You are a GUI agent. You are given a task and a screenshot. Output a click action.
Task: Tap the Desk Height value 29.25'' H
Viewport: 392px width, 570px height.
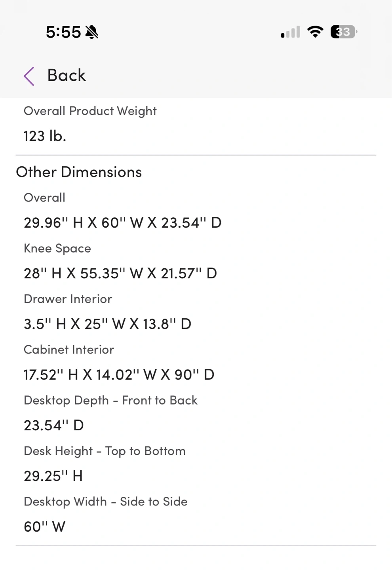point(53,476)
